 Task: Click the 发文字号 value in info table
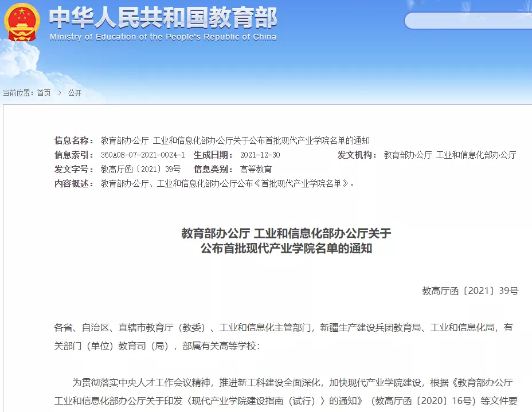140,170
